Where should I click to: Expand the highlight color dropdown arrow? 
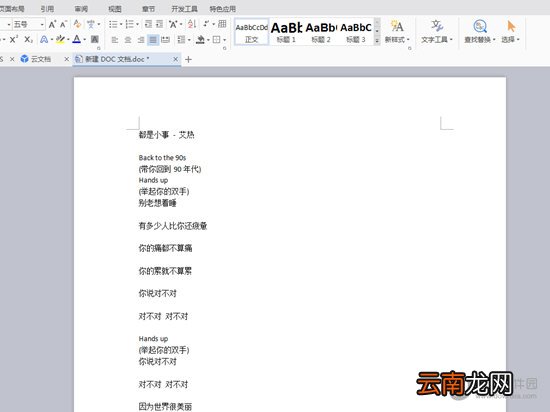tap(68, 40)
